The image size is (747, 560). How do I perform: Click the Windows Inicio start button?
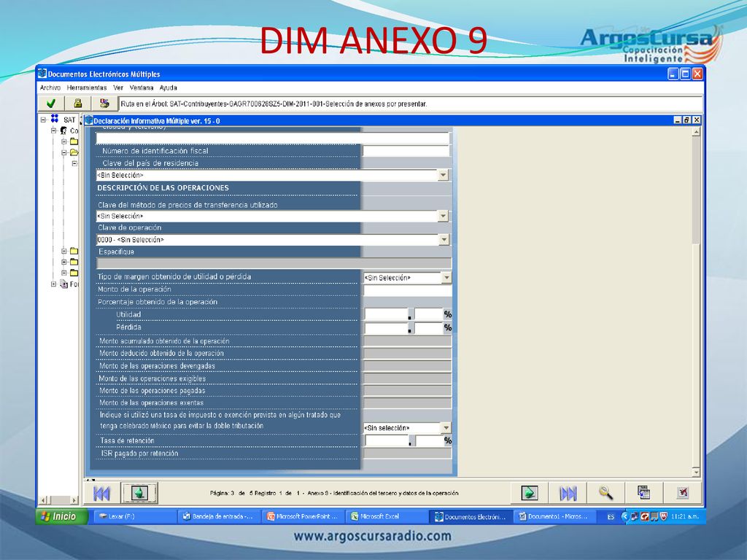coord(61,516)
